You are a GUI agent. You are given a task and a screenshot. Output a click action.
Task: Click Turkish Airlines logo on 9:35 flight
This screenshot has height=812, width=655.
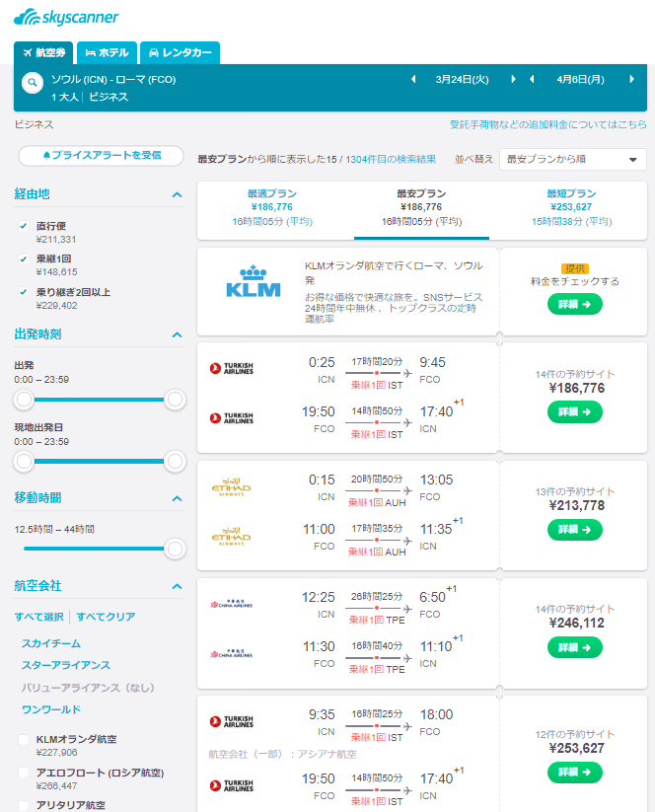coord(232,721)
